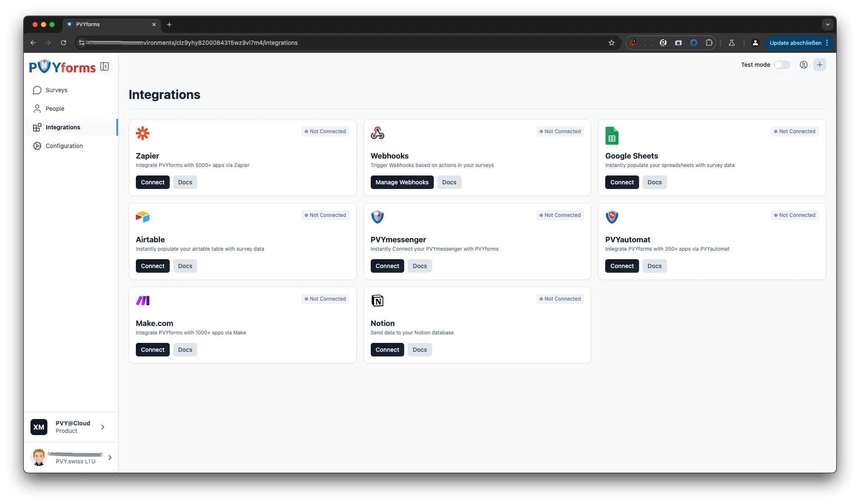Connect the Notion integration

pos(387,350)
